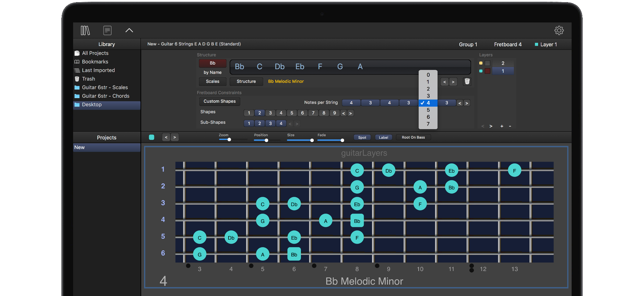Click the Scales button
644x296 pixels.
coord(213,82)
